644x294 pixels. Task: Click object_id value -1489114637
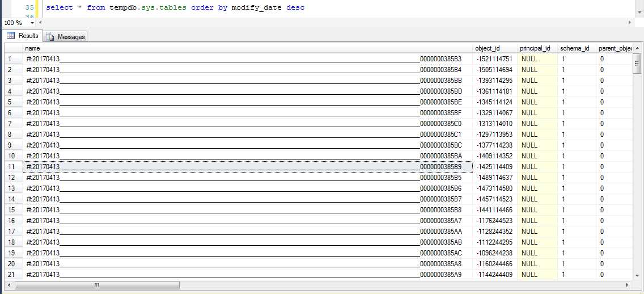tap(495, 177)
